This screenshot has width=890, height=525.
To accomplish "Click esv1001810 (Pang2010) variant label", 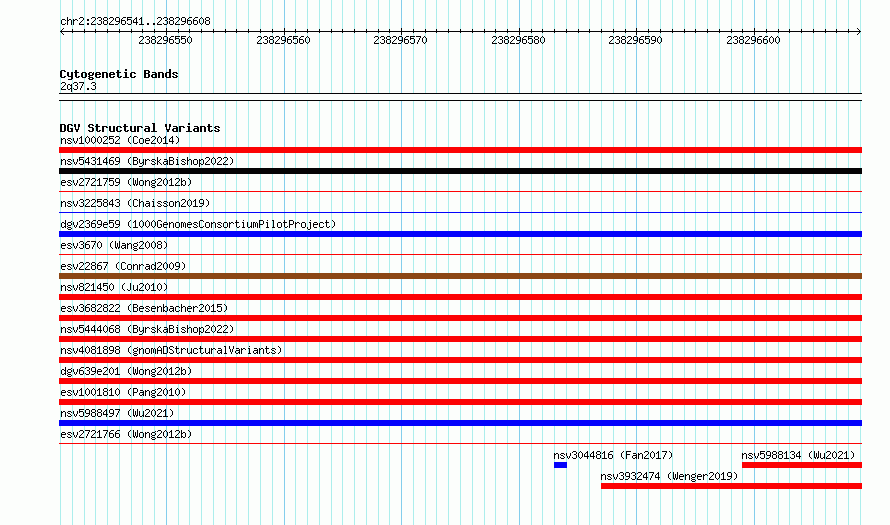I will coord(123,392).
